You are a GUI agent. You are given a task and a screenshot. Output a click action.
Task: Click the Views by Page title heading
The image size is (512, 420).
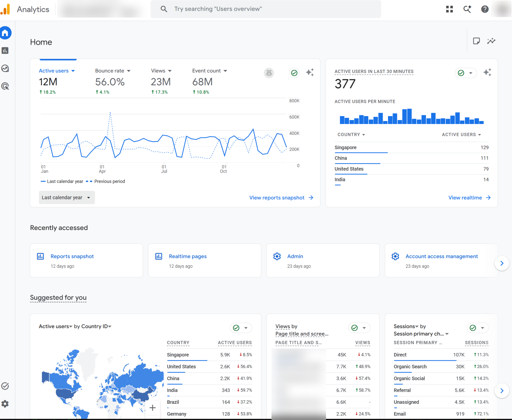pos(302,330)
